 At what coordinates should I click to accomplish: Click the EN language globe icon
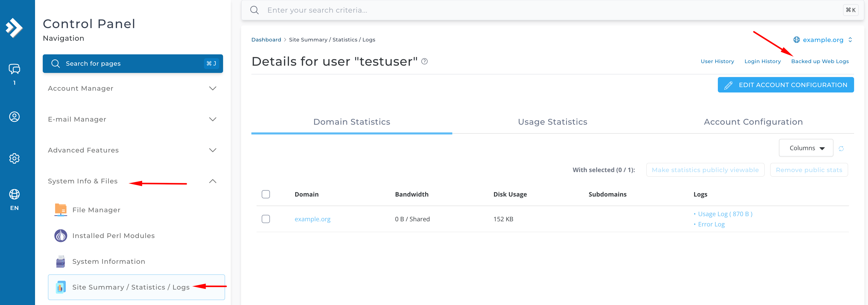point(14,194)
